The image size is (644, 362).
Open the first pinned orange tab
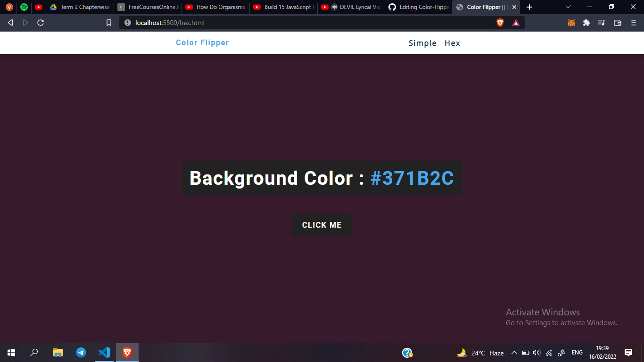click(9, 7)
